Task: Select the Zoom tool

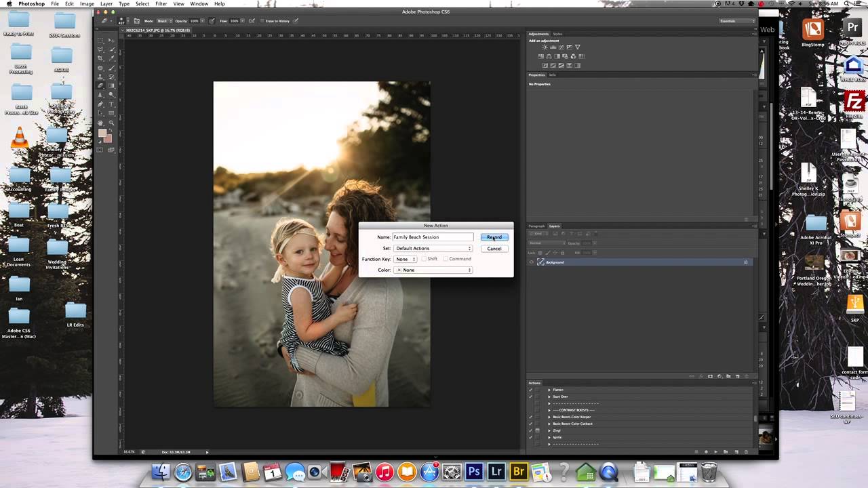Action: coord(111,123)
